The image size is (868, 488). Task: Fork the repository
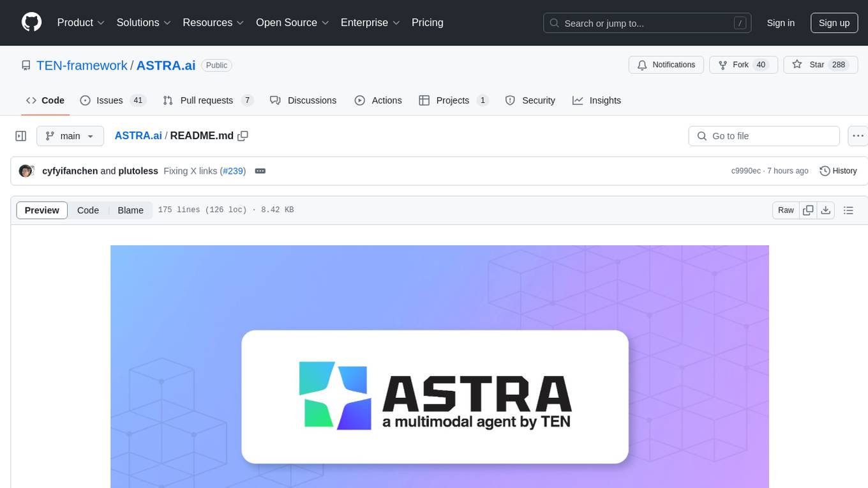point(743,65)
